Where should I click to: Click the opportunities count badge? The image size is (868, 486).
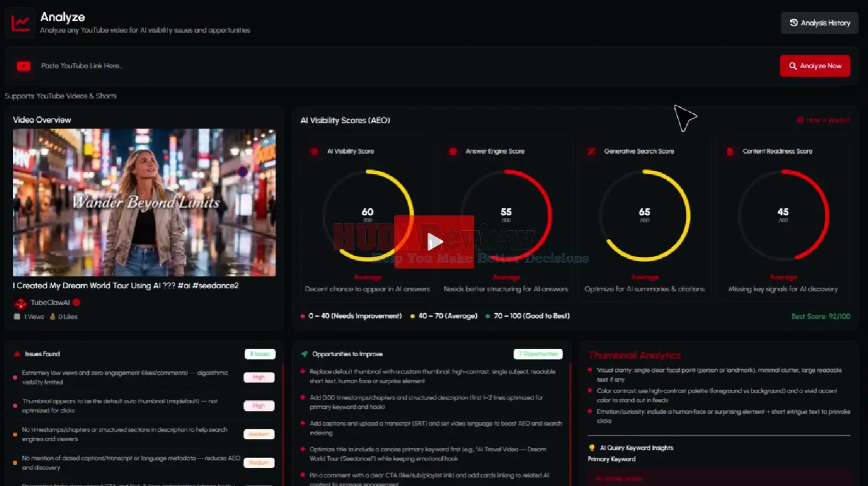(x=538, y=354)
